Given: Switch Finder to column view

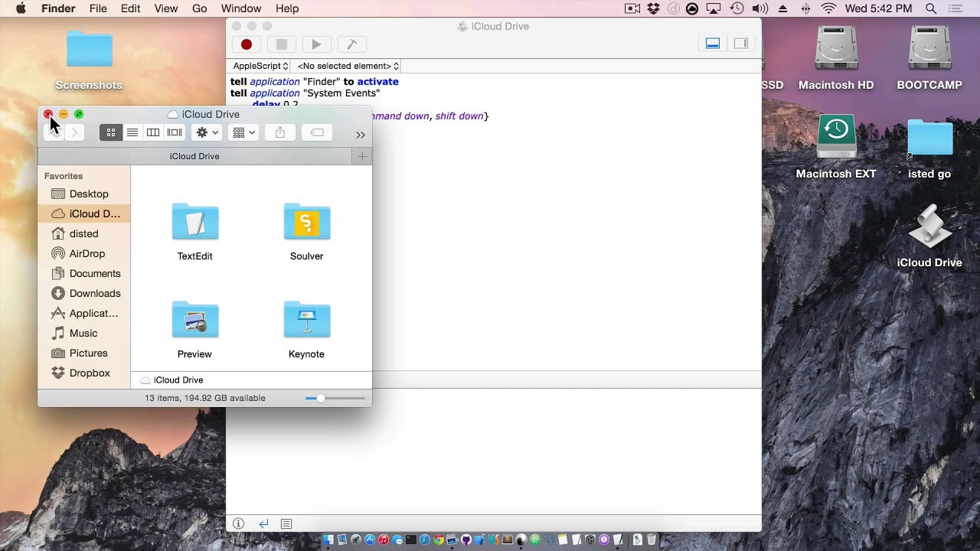Looking at the screenshot, I should (152, 132).
